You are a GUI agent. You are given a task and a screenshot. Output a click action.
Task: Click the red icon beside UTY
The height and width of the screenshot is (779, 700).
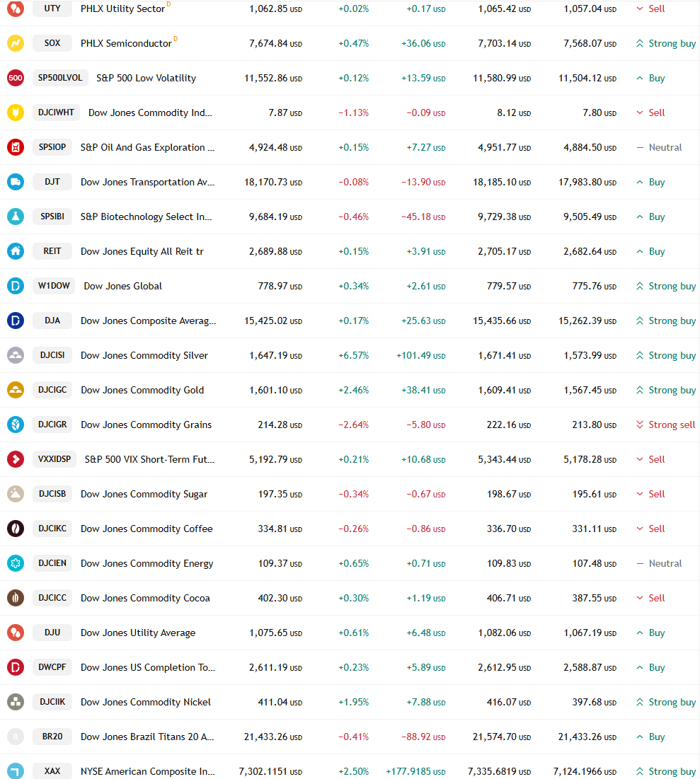click(16, 8)
